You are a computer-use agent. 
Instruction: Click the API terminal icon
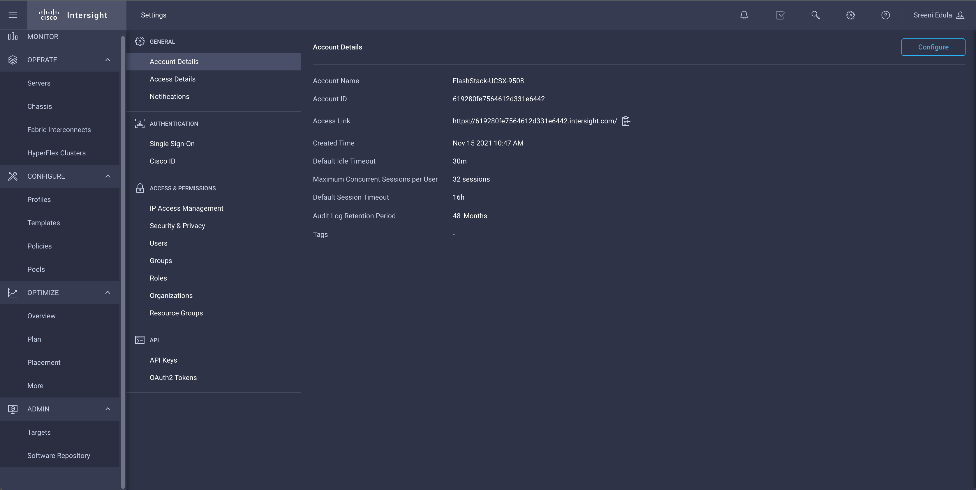pos(139,340)
